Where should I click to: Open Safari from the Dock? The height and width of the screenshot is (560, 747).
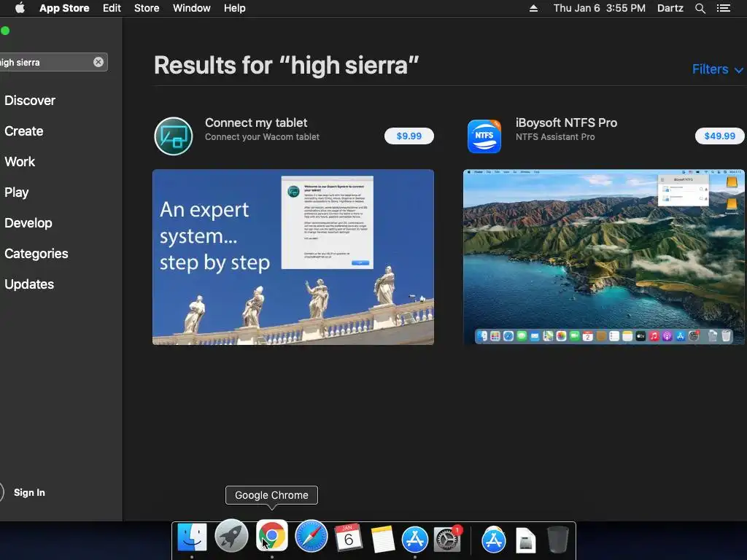pyautogui.click(x=311, y=537)
